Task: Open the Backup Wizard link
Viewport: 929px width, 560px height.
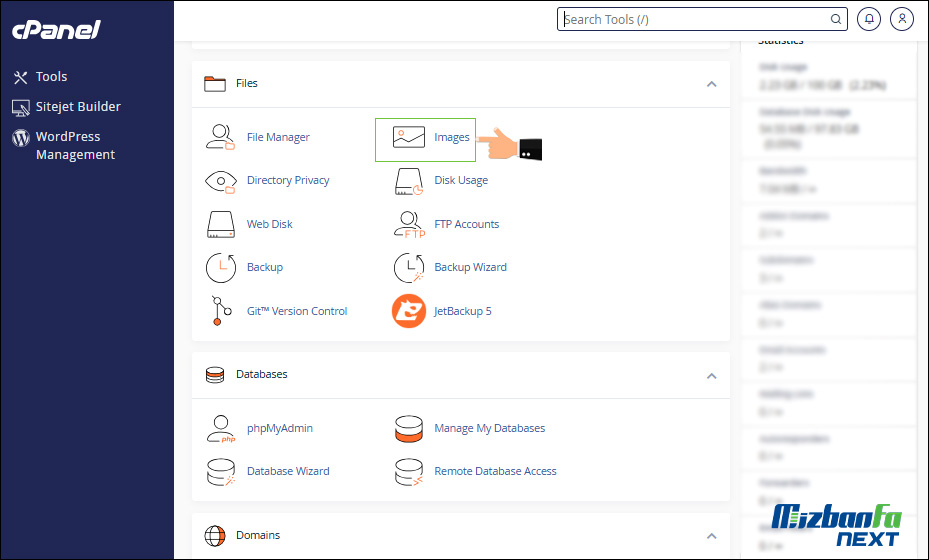Action: (470, 267)
